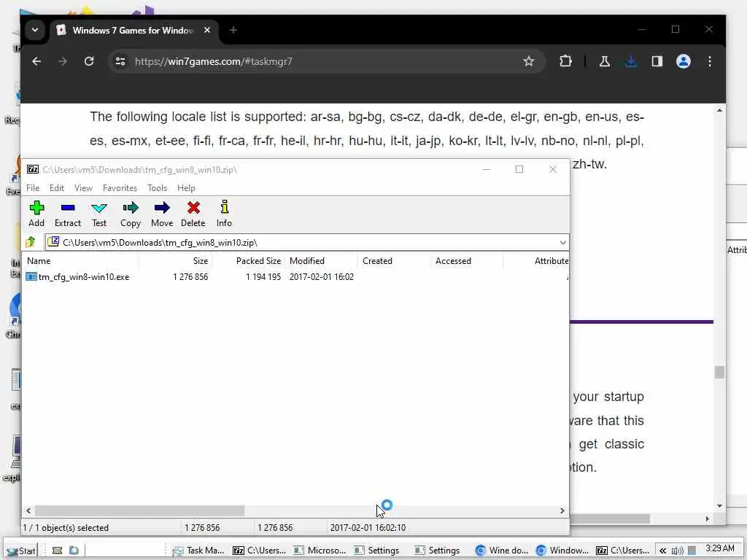Open Chrome profile avatar
Screen dimensions: 747x560
click(683, 61)
